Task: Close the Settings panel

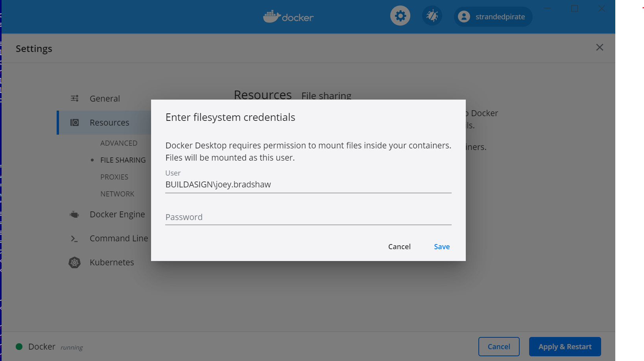Action: 599,47
